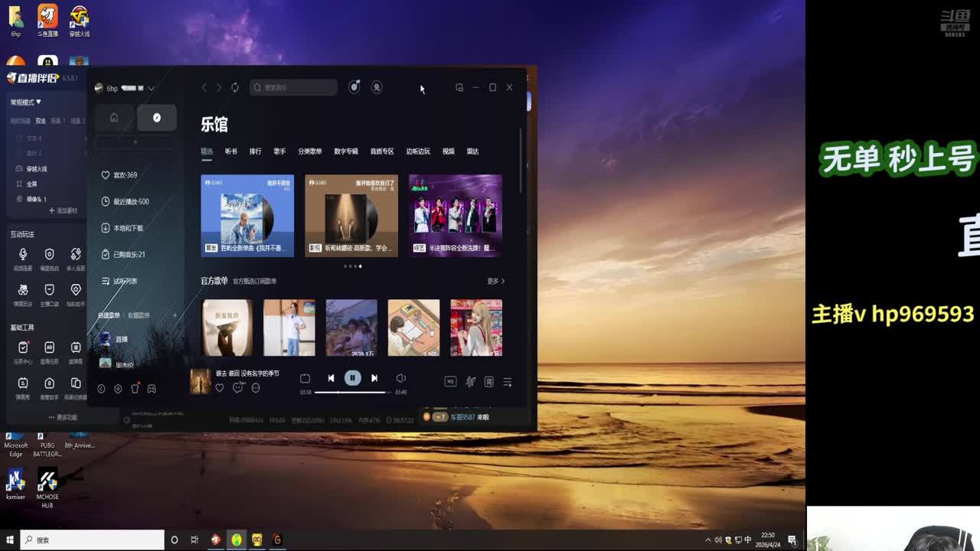The width and height of the screenshot is (980, 551).
Task: Expand the 6hp account dropdown
Action: tap(151, 89)
